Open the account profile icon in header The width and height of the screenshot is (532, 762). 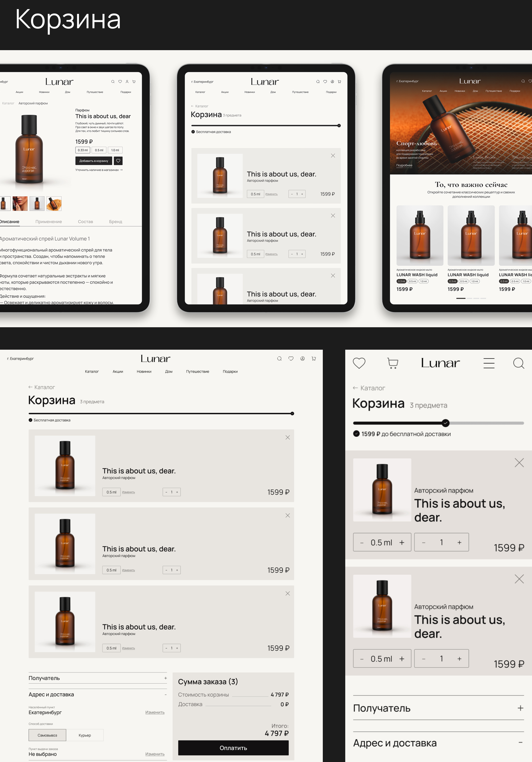pyautogui.click(x=302, y=359)
